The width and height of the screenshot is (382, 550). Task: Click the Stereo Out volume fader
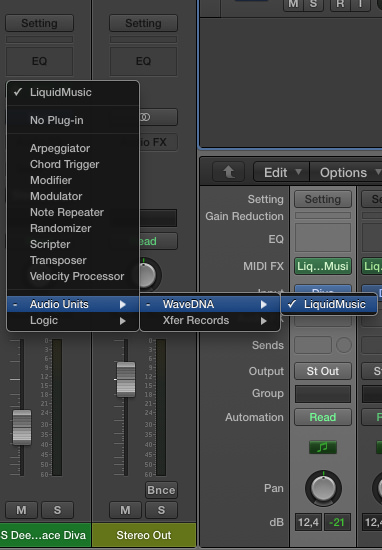(126, 380)
